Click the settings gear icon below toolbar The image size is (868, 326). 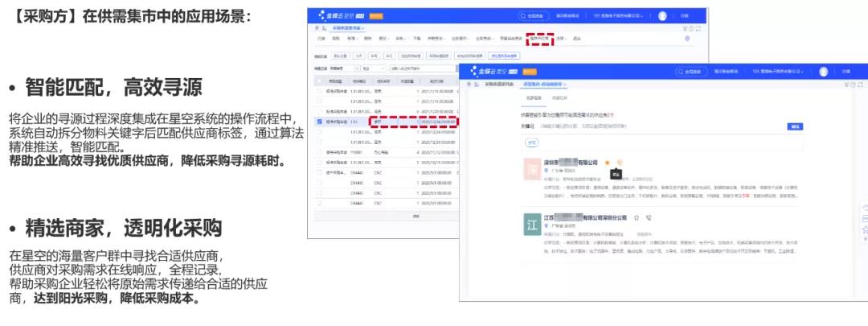686,38
